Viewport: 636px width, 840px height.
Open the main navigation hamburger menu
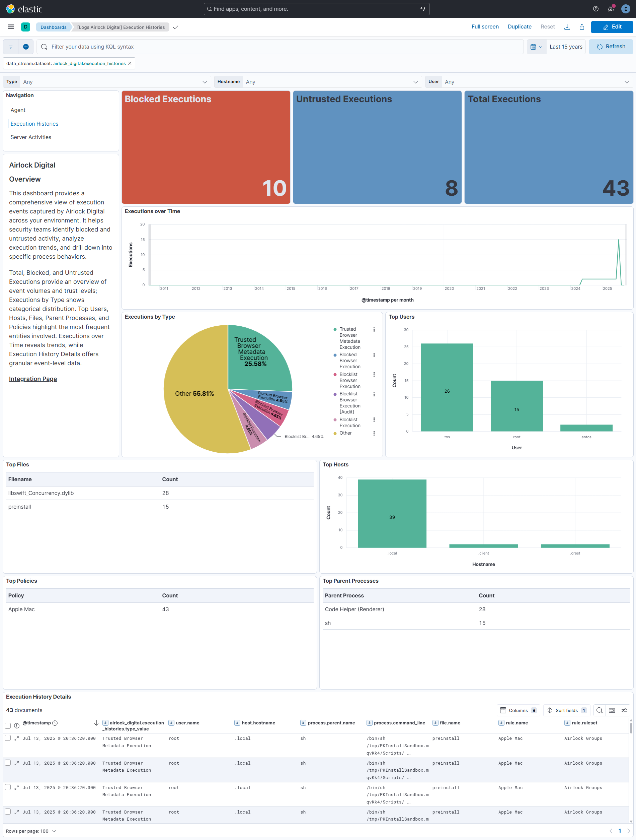[x=11, y=27]
